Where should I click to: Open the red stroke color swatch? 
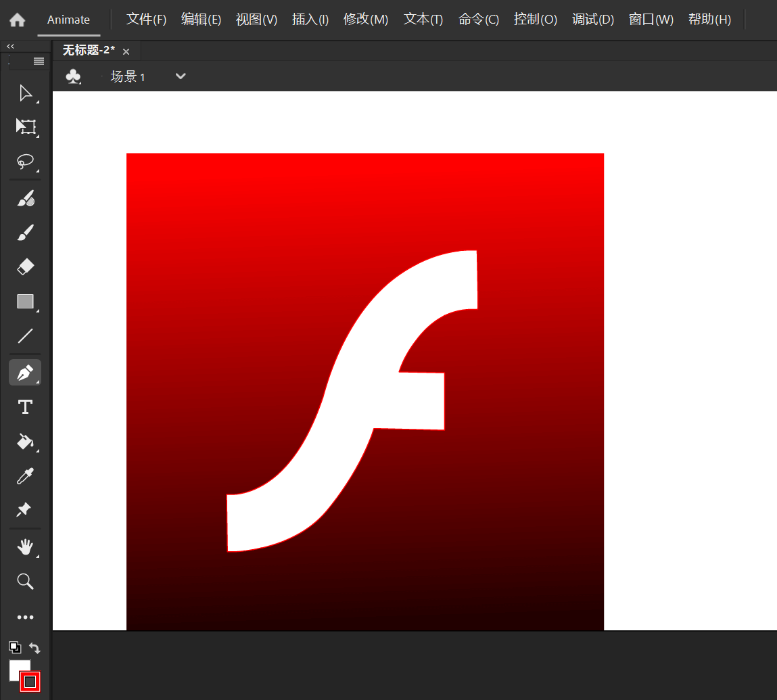point(30,682)
